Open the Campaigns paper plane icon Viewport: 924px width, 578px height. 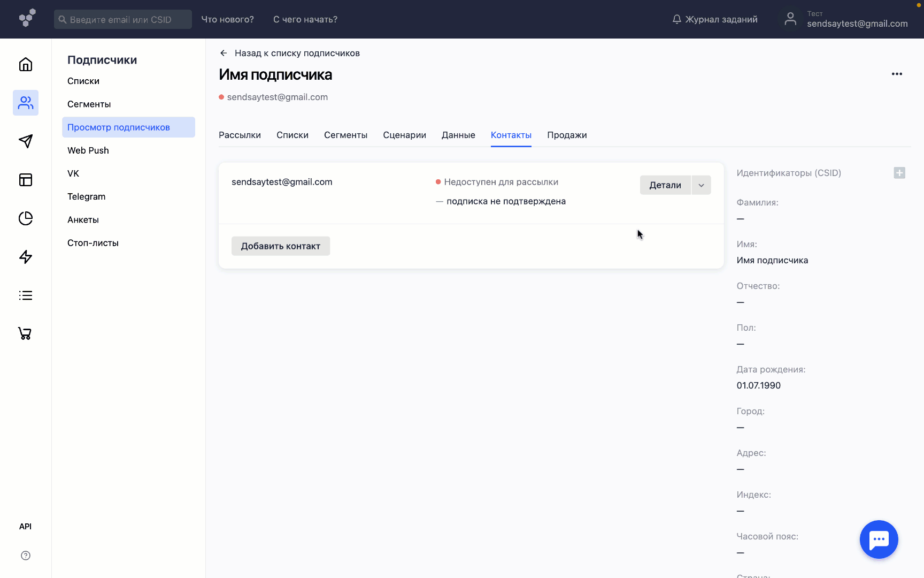tap(26, 141)
